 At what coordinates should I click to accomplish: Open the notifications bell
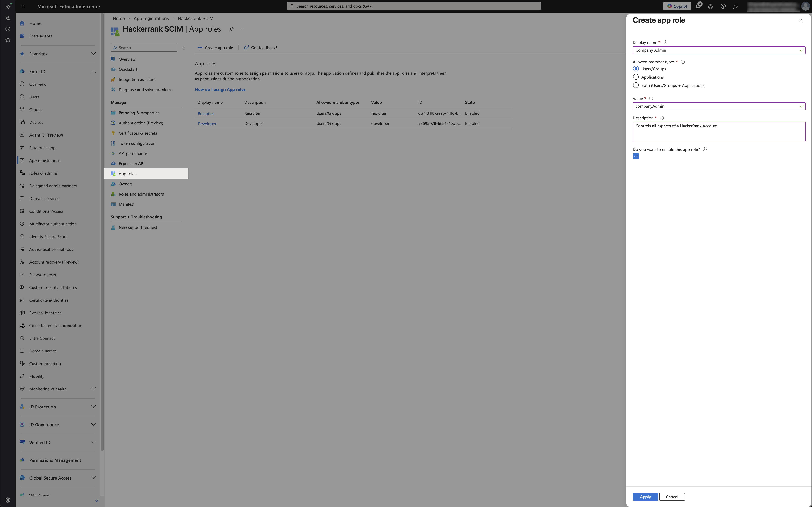(x=698, y=6)
